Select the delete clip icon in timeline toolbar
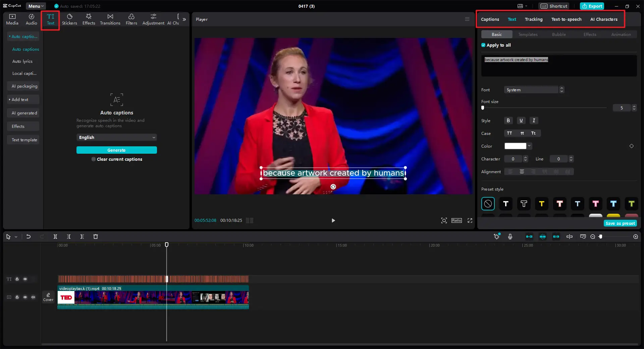Image resolution: width=644 pixels, height=349 pixels. pyautogui.click(x=95, y=237)
